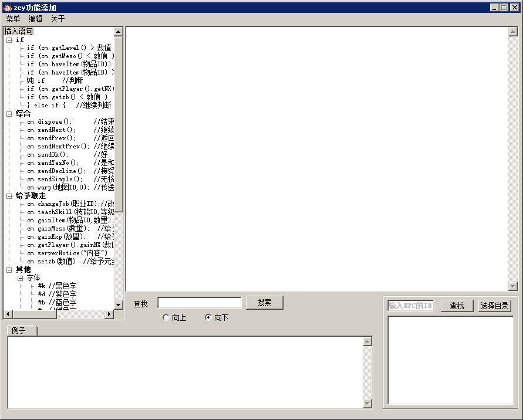Select cm.sendDecline(); item
The width and height of the screenshot is (523, 420).
70,171
